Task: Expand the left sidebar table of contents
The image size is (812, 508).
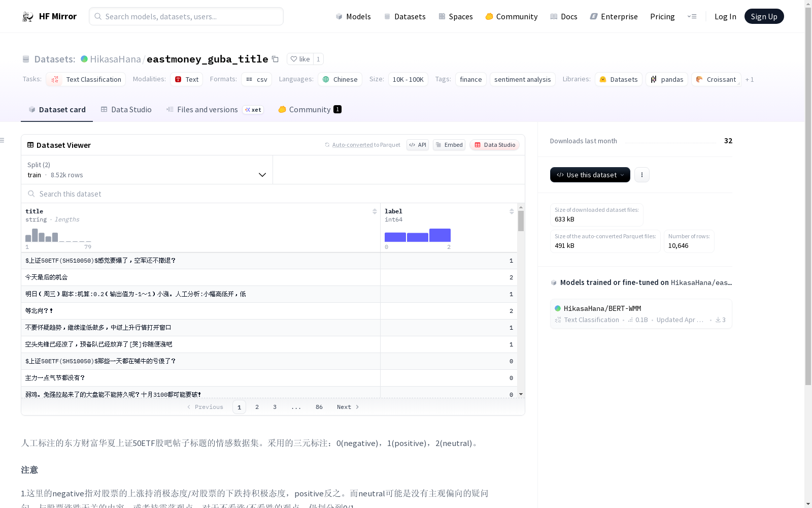Action: pyautogui.click(x=3, y=140)
